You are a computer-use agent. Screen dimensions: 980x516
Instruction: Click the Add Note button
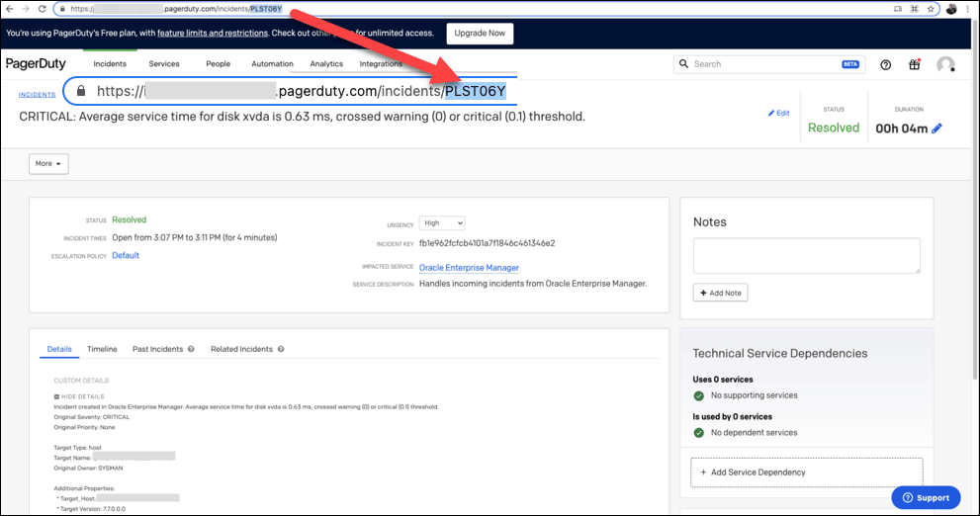coord(720,293)
